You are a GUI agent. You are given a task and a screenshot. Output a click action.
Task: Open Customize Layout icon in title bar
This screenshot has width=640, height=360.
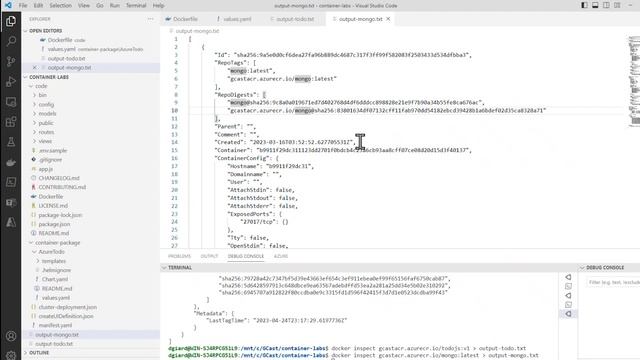[x=617, y=5]
